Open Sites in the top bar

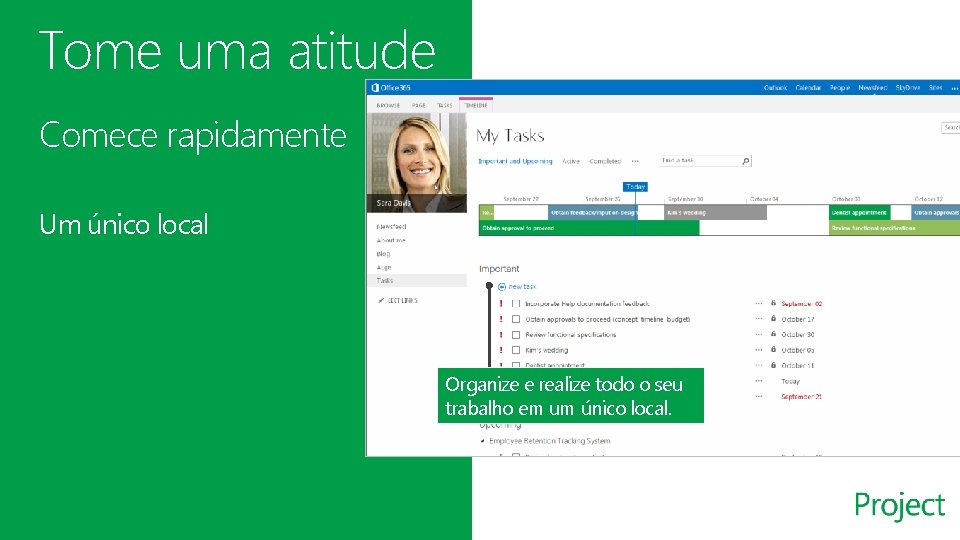pos(936,88)
